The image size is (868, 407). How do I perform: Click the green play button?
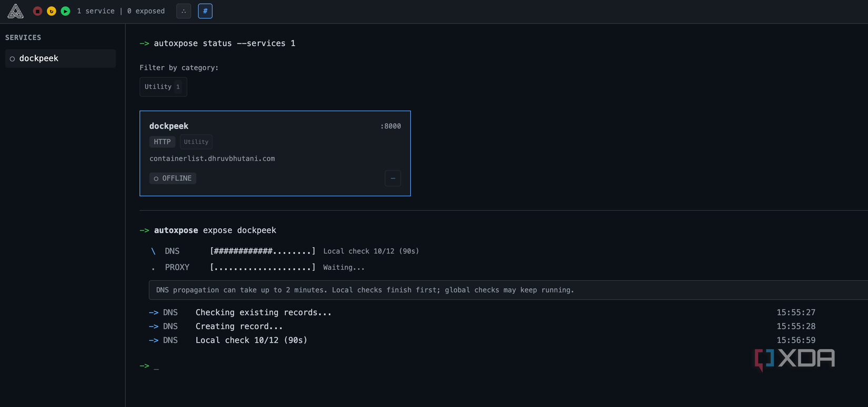(x=65, y=11)
